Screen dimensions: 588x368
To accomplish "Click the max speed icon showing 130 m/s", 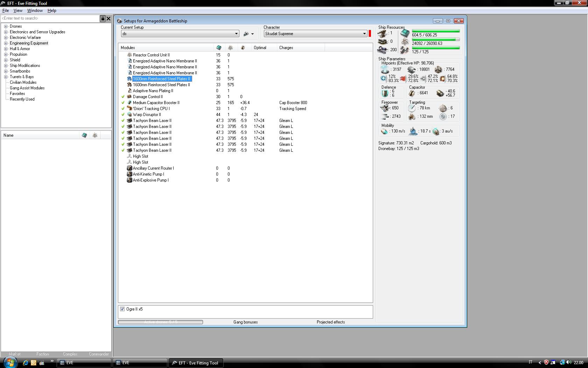I will coord(385,131).
